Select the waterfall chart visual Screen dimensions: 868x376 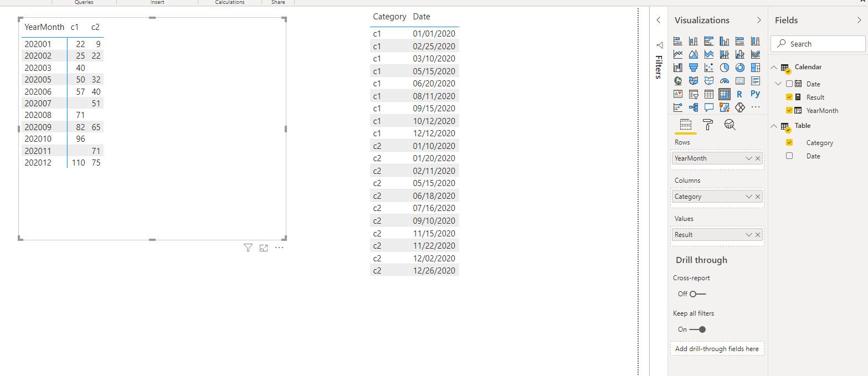point(678,68)
